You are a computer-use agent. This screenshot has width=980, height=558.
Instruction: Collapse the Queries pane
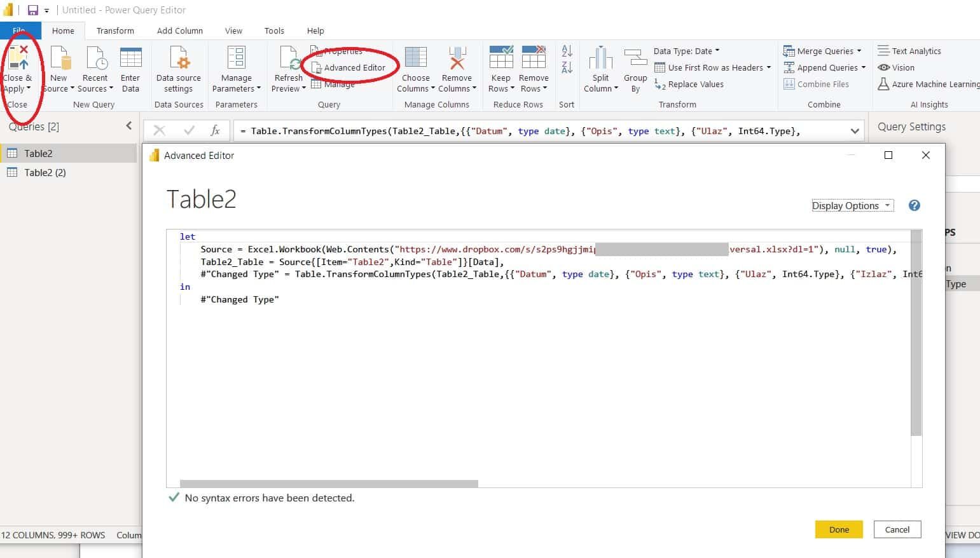click(129, 126)
